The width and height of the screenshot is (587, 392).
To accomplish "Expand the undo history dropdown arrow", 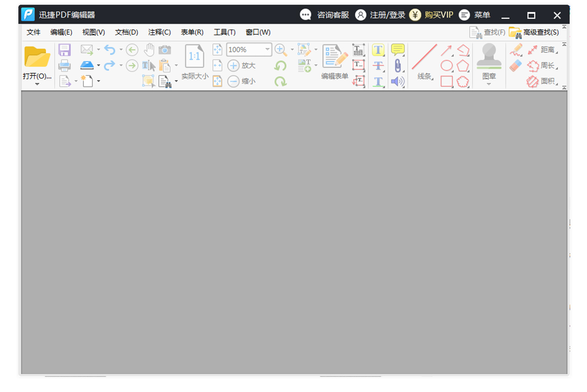I will point(121,49).
